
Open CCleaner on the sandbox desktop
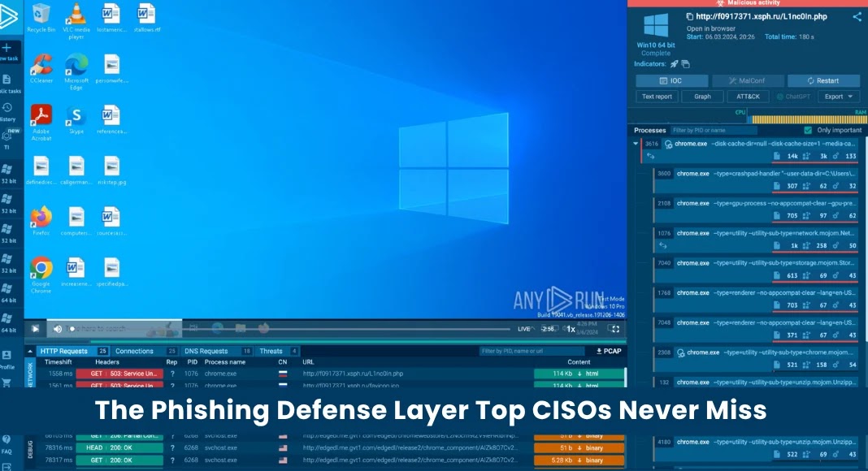click(41, 65)
